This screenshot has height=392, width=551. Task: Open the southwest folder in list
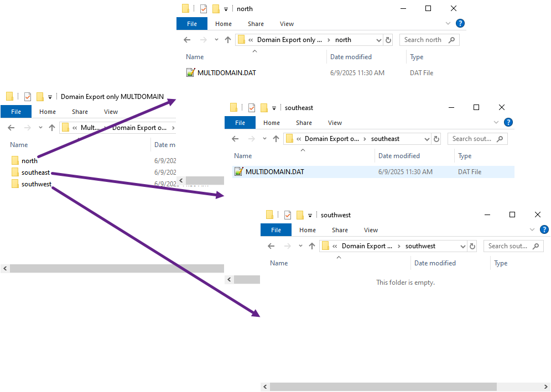click(x=37, y=184)
